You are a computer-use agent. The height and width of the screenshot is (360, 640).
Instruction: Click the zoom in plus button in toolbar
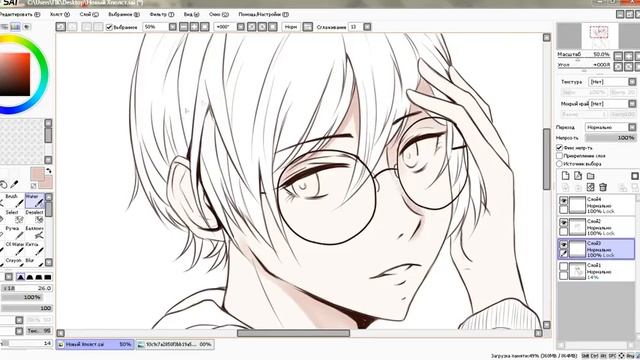point(194,27)
